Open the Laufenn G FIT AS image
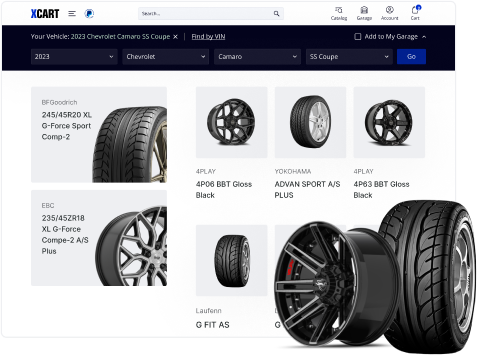The width and height of the screenshot is (485, 360). click(x=232, y=260)
